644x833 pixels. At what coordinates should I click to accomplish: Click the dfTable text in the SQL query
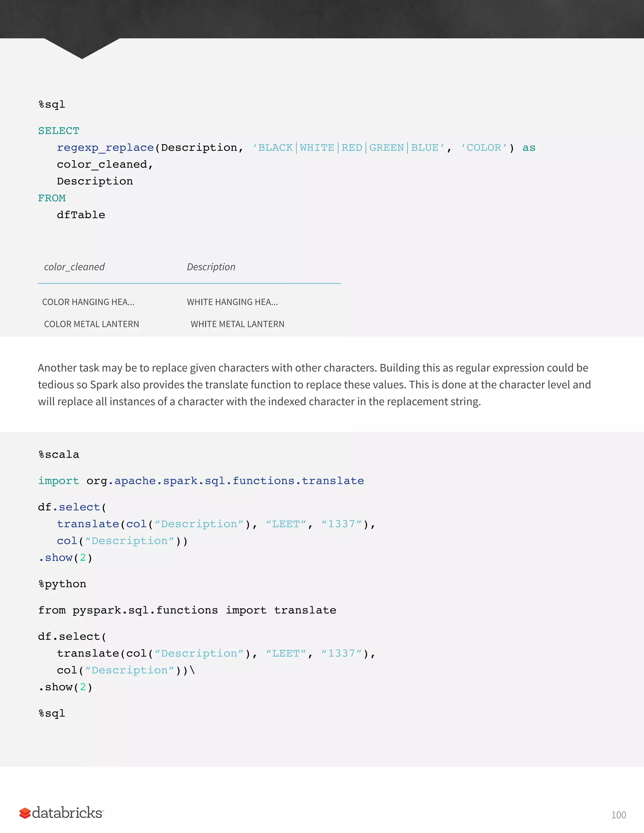tap(81, 215)
